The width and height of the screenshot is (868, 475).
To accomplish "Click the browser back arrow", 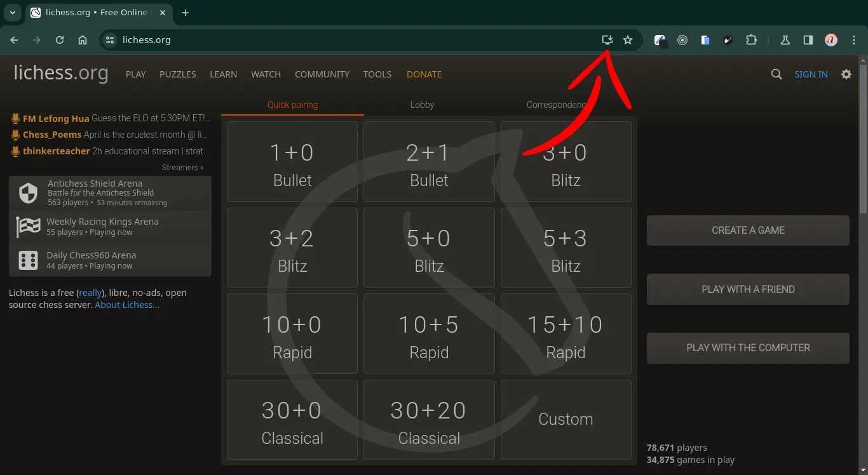I will [x=14, y=40].
